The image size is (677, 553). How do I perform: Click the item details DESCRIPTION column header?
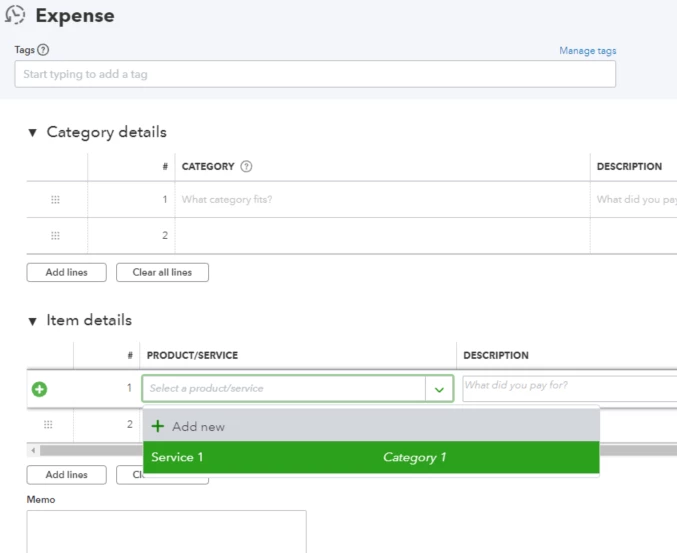tap(496, 355)
